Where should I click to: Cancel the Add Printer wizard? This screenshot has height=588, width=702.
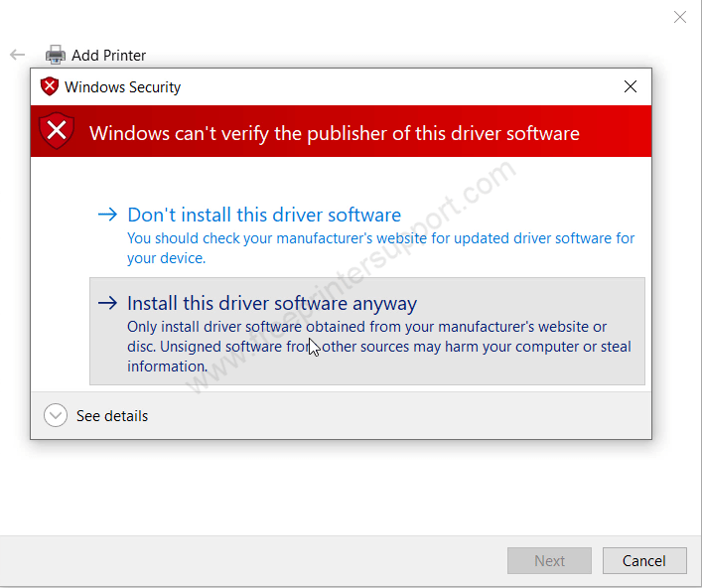tap(644, 560)
